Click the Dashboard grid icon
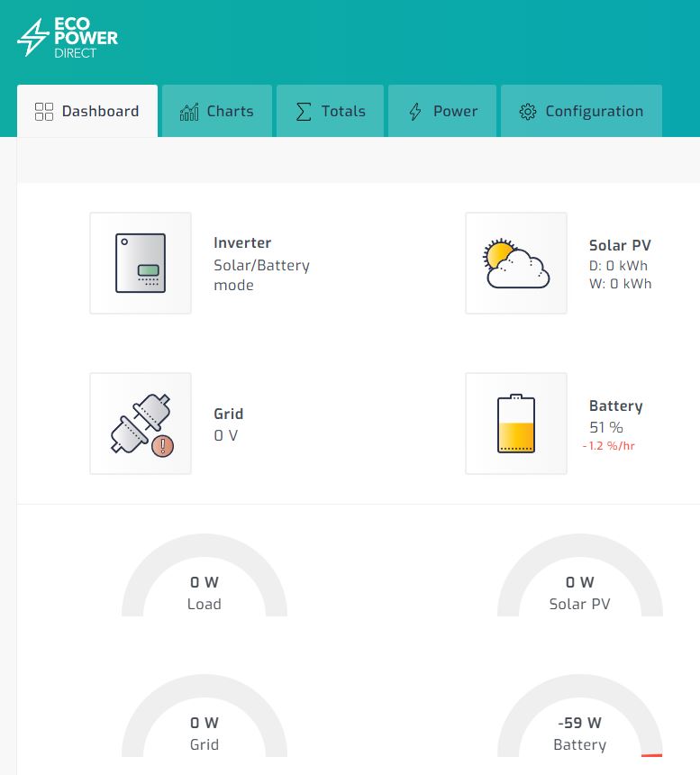 (44, 112)
